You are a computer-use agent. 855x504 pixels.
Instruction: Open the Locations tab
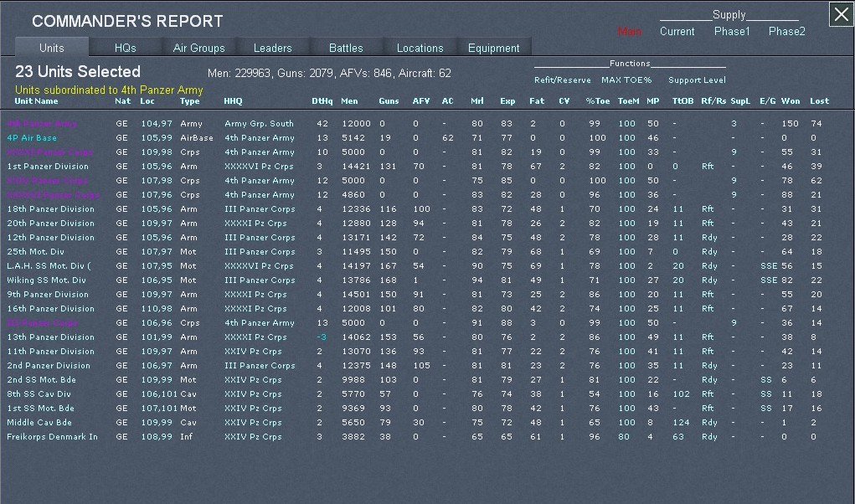pyautogui.click(x=420, y=48)
